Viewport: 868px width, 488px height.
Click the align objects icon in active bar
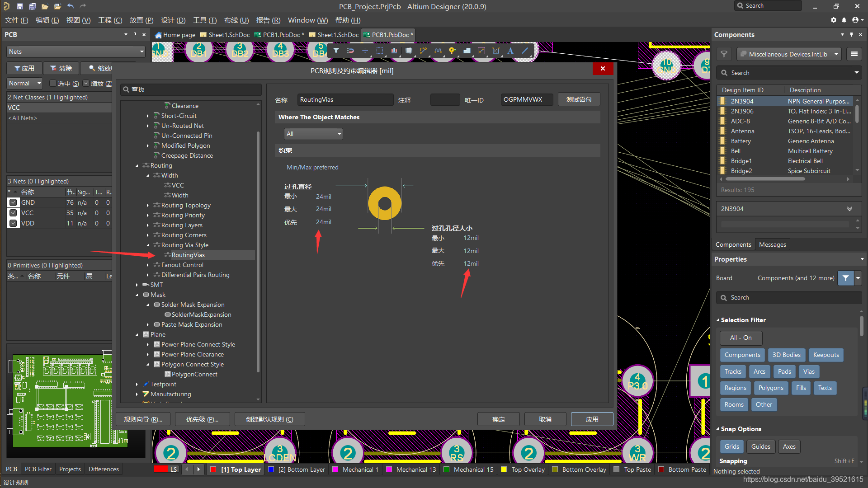(394, 51)
